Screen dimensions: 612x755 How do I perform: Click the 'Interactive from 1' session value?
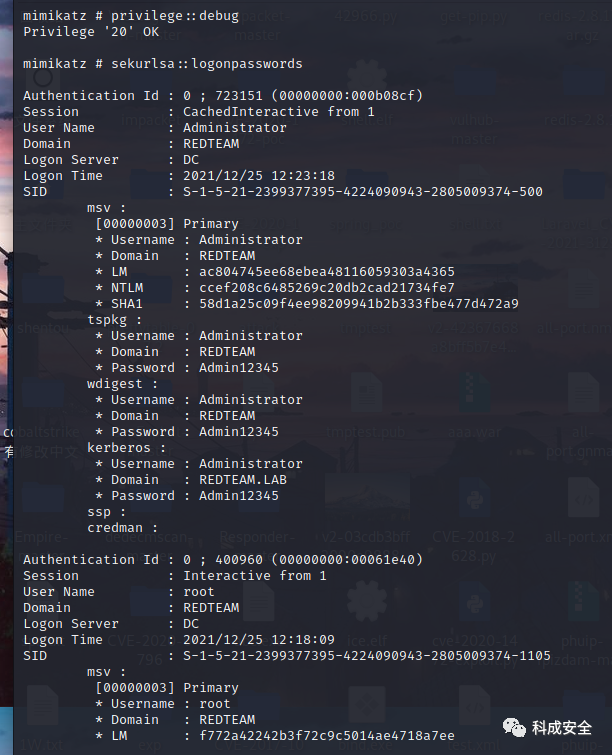[x=255, y=576]
